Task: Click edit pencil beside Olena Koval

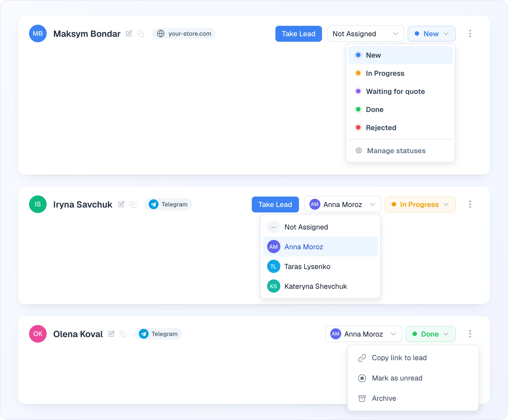Action: [111, 334]
